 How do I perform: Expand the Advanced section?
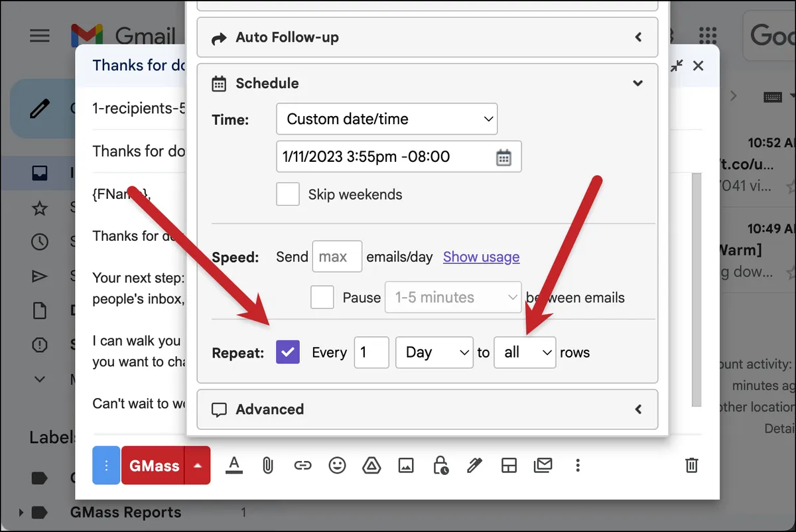pos(428,409)
